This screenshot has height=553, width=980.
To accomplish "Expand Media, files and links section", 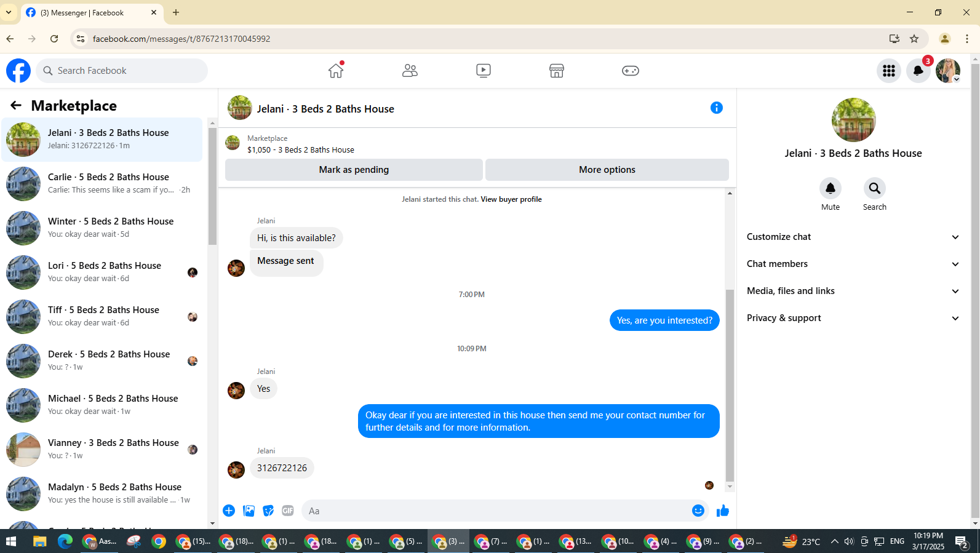I will (853, 291).
